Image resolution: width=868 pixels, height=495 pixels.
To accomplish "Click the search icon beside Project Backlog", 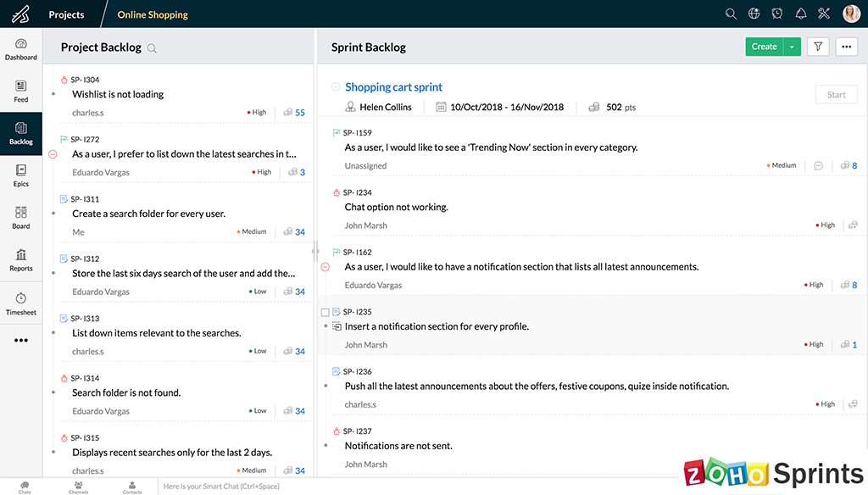I will point(153,48).
